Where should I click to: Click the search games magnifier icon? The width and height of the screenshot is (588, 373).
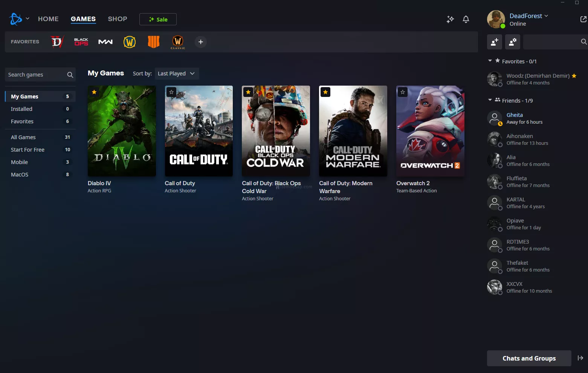point(70,75)
